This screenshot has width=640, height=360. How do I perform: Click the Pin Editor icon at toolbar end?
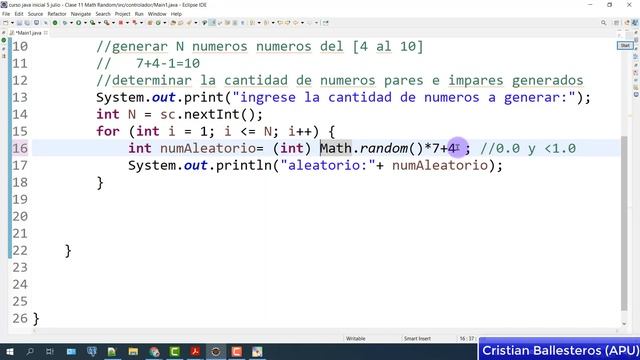tap(326, 23)
